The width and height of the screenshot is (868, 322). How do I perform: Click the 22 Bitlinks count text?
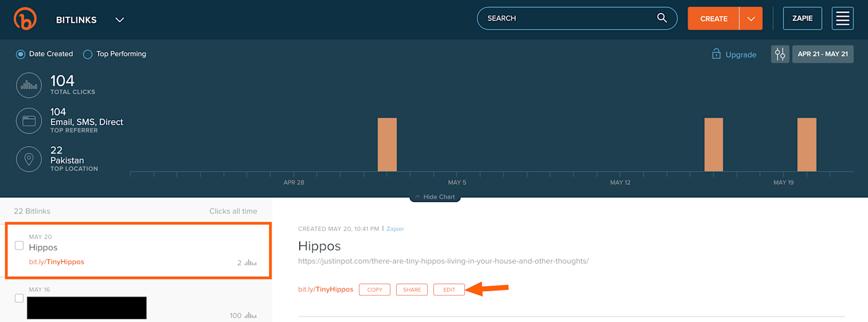(x=32, y=211)
